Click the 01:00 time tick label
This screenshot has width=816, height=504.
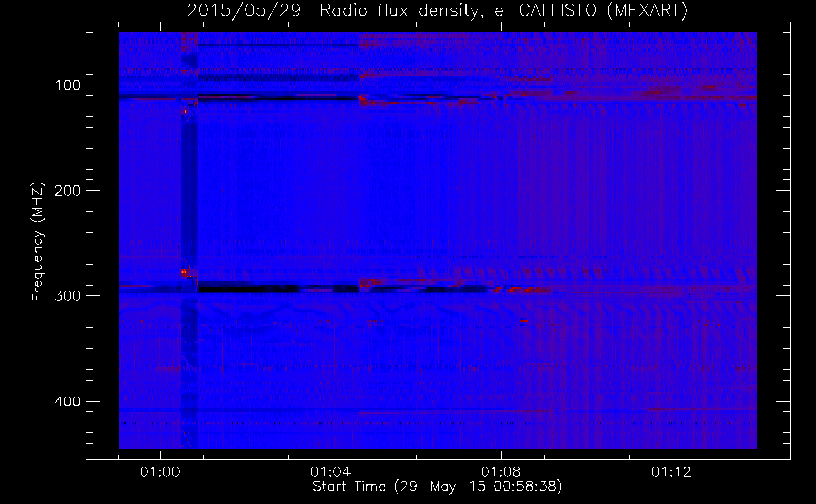pyautogui.click(x=160, y=472)
